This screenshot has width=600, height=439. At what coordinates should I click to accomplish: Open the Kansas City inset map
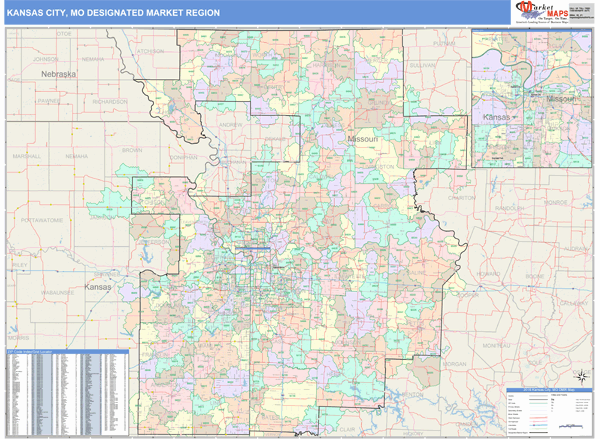(532, 98)
